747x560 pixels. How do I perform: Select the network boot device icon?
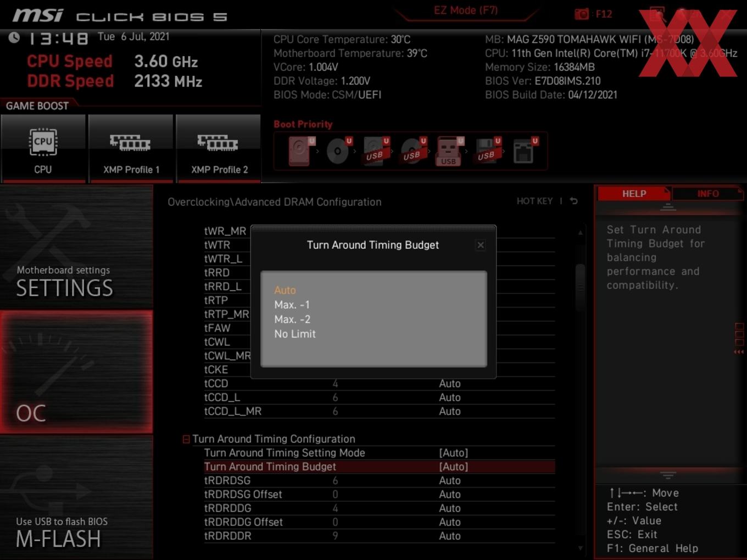coord(525,150)
